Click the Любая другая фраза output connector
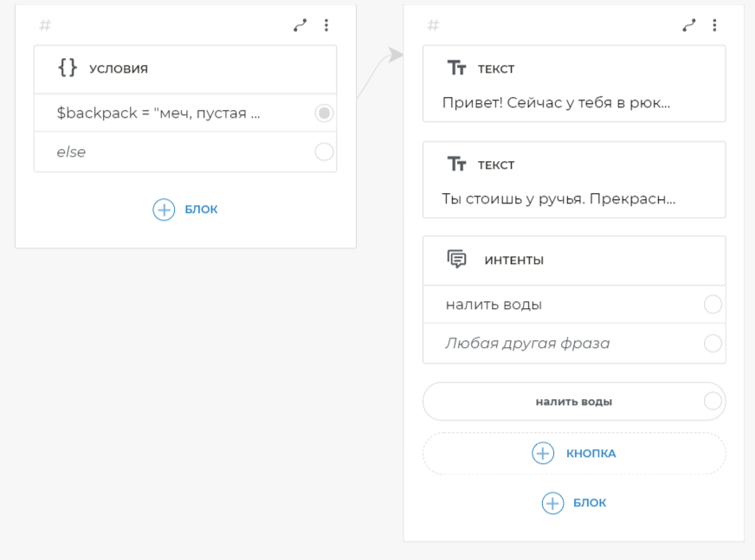Viewport: 755px width, 560px height. click(713, 344)
